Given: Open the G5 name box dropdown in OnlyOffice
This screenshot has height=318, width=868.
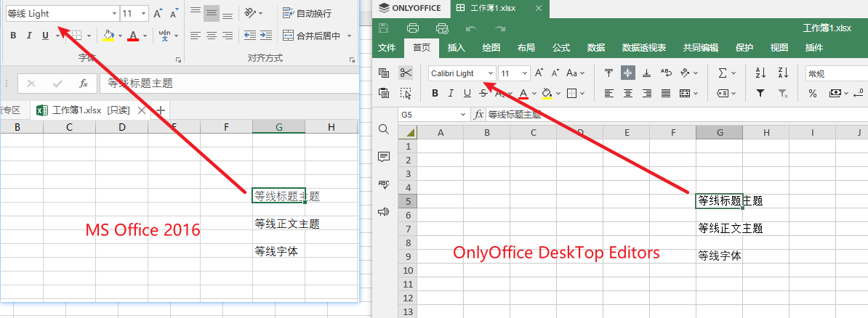Looking at the screenshot, I should coord(463,115).
